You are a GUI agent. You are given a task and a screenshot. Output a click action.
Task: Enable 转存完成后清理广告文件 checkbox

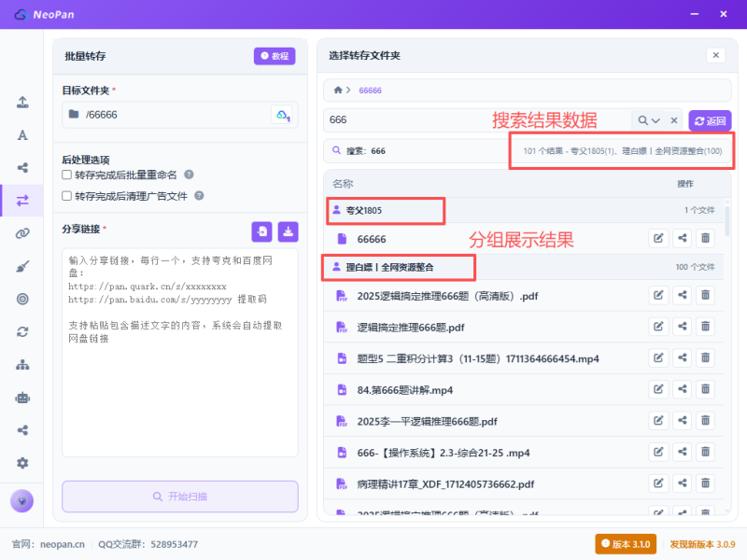67,196
